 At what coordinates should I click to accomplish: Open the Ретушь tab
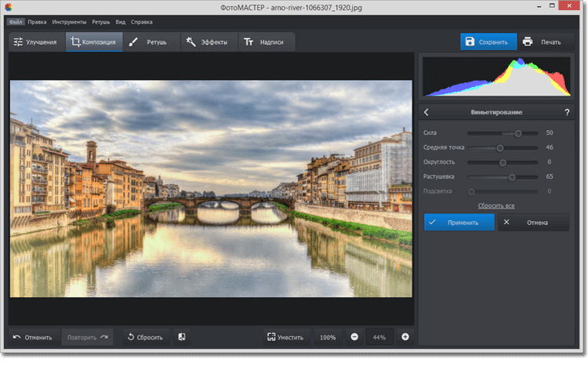[x=148, y=42]
